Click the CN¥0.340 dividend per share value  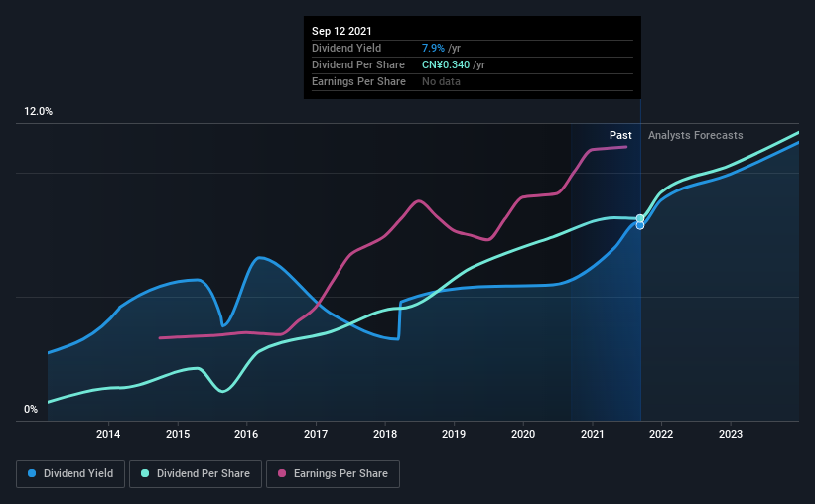(446, 64)
